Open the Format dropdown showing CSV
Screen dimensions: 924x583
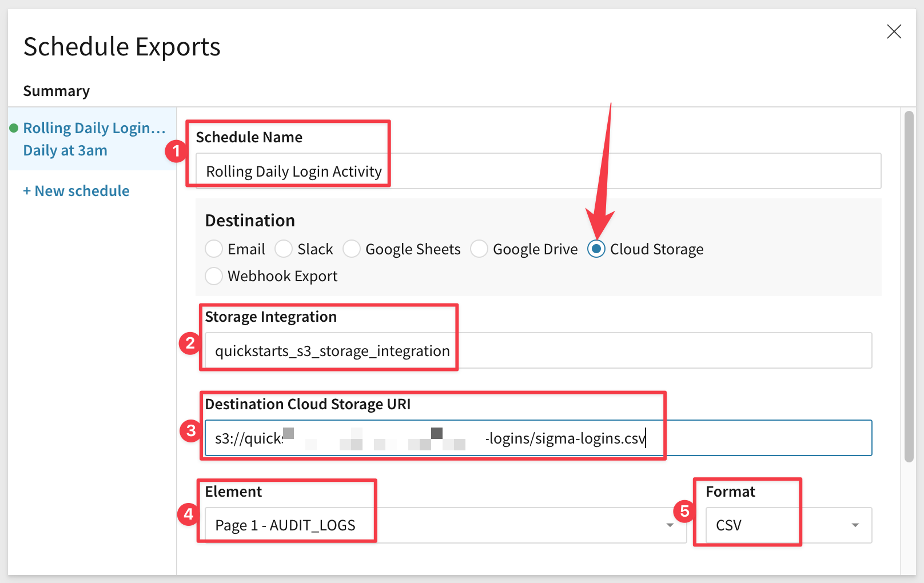pos(788,525)
